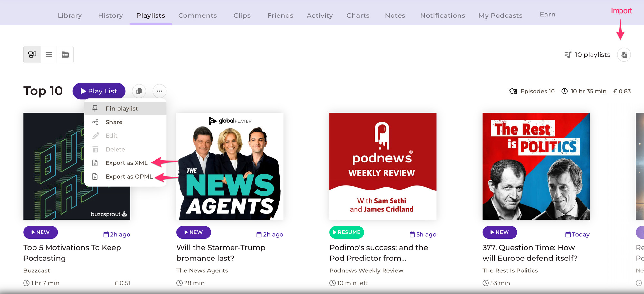644x294 pixels.
Task: Play NEW on the Buzzcast episode
Action: 41,232
